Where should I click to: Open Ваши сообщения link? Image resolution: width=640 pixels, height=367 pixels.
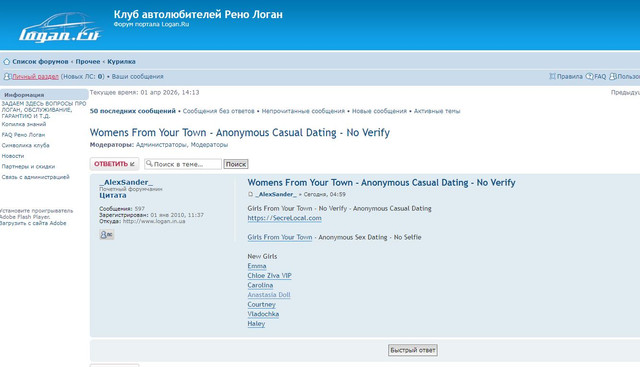pos(138,76)
